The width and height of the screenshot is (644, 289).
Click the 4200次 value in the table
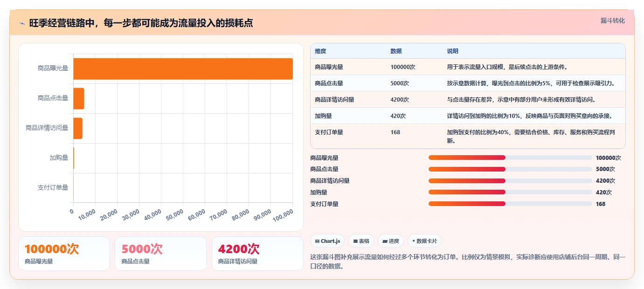click(x=400, y=100)
